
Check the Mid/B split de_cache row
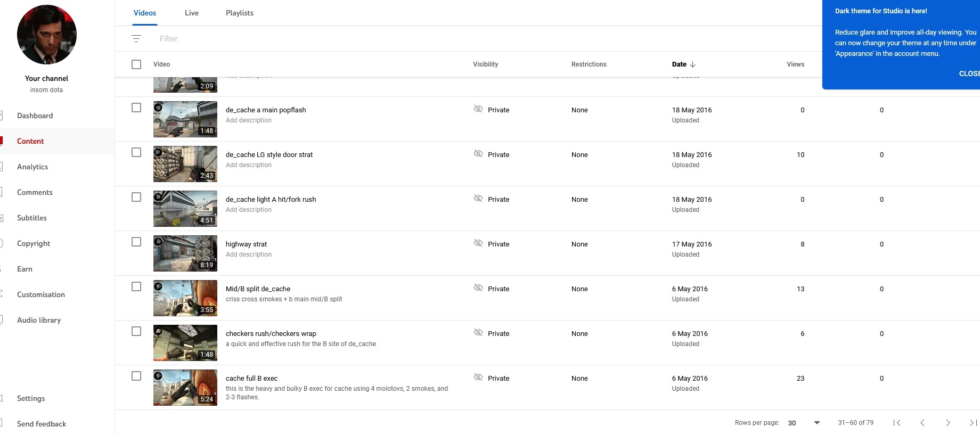point(136,286)
